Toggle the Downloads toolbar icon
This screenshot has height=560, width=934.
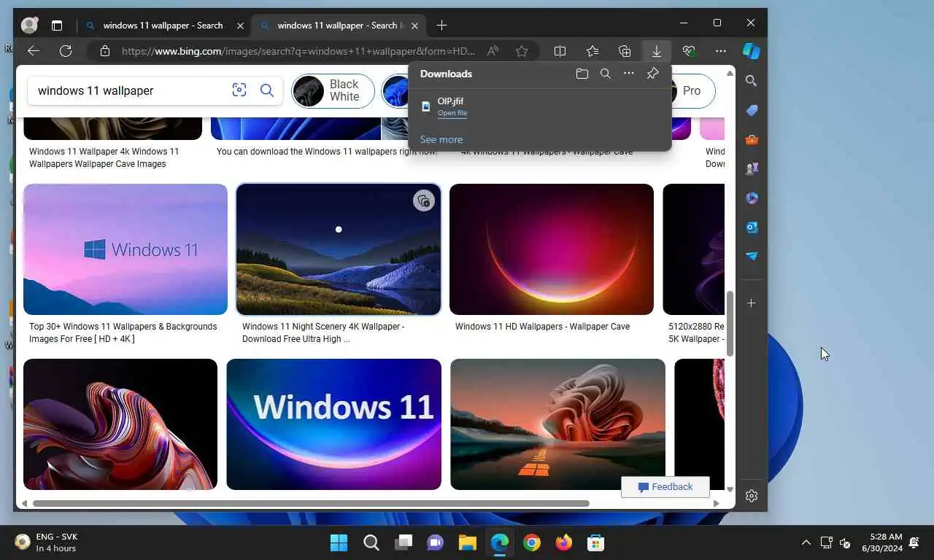[x=657, y=51]
